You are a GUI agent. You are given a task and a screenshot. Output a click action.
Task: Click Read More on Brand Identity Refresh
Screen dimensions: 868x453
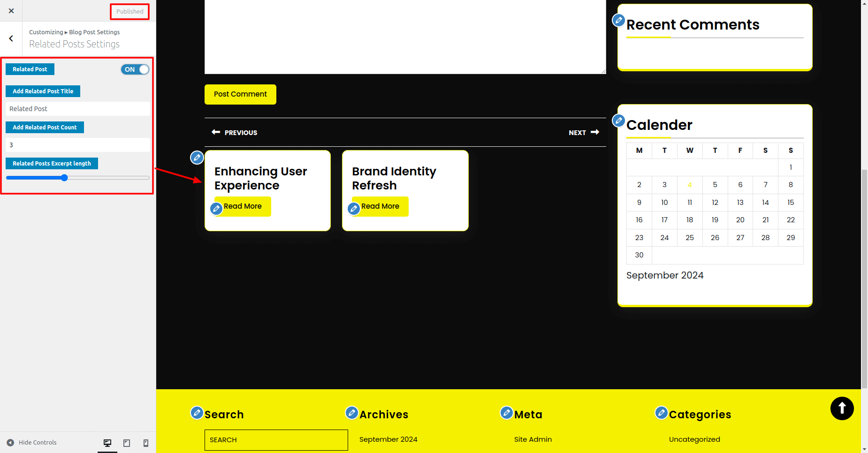click(x=380, y=206)
